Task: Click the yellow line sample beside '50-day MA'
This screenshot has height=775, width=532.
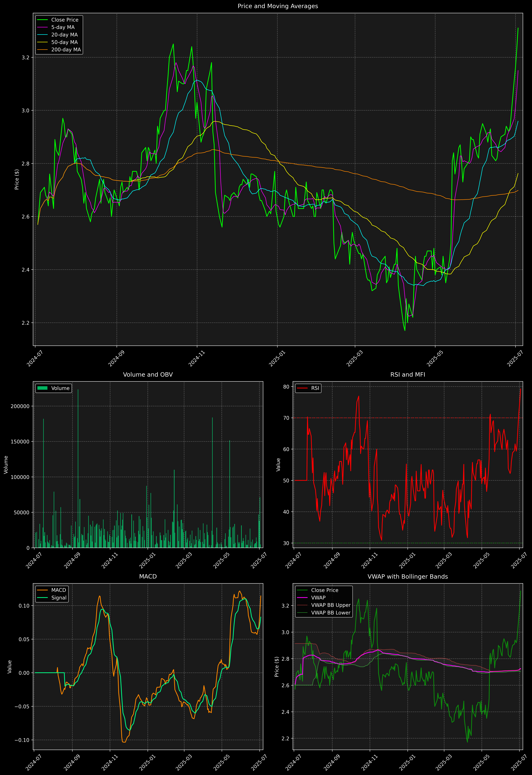Action: coord(42,42)
